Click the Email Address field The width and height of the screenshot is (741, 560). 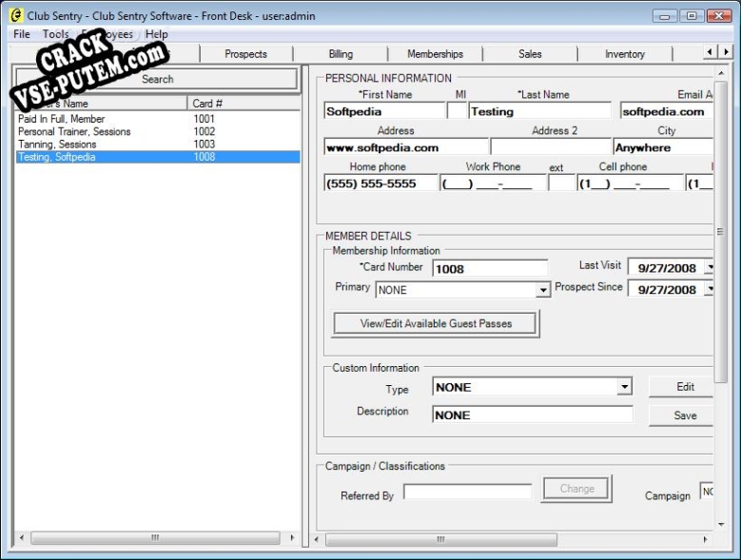(x=667, y=111)
